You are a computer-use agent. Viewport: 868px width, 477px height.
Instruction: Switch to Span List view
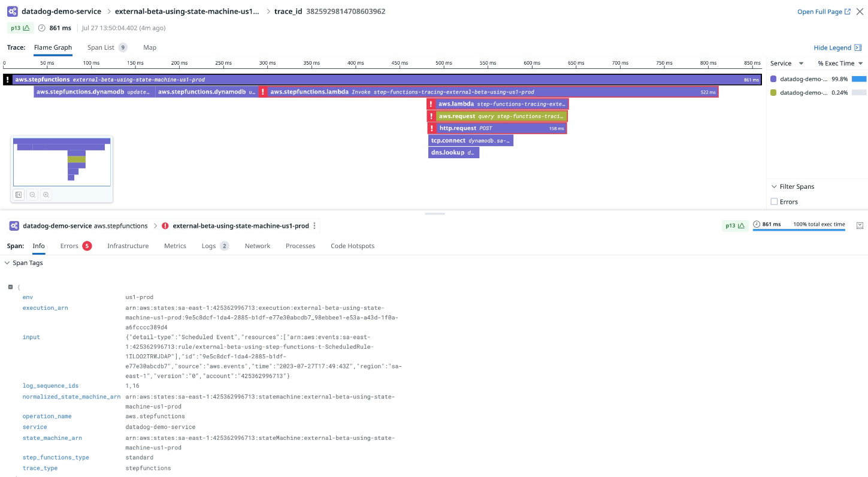107,47
